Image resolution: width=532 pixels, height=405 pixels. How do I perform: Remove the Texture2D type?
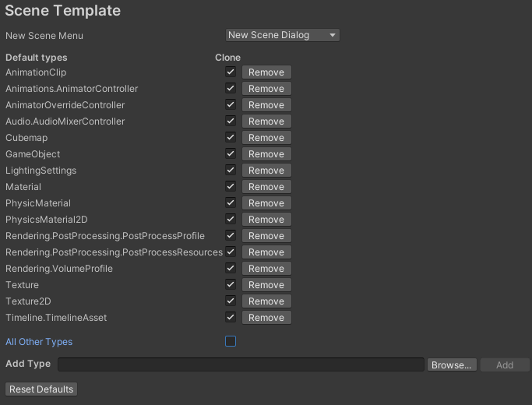(266, 301)
